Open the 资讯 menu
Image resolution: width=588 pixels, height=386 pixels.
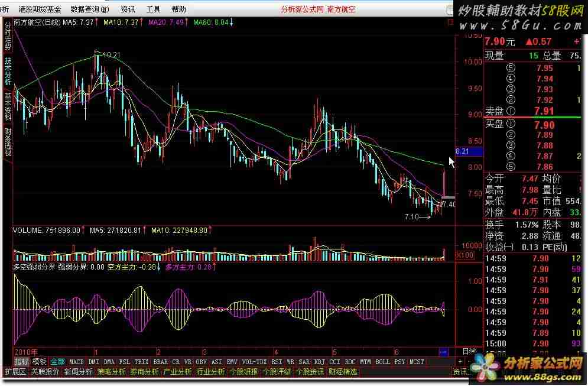(x=128, y=9)
